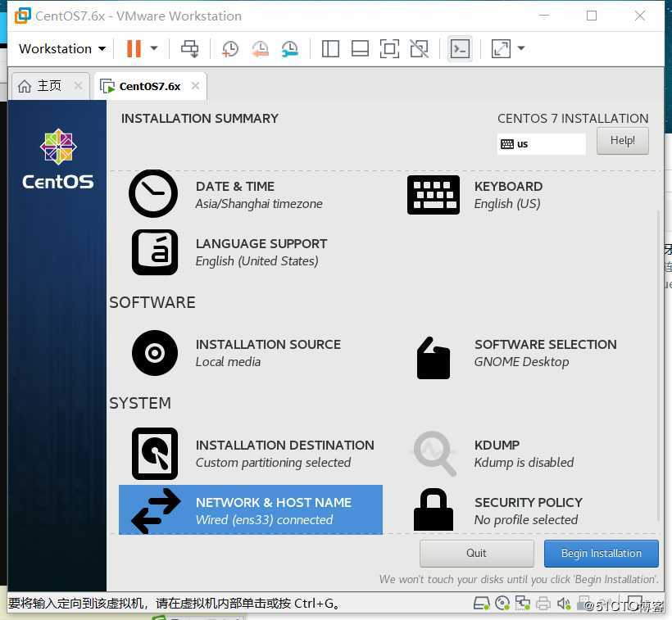The image size is (672, 620).
Task: Click the 'We won't touch your disks' notice
Action: pos(519,579)
